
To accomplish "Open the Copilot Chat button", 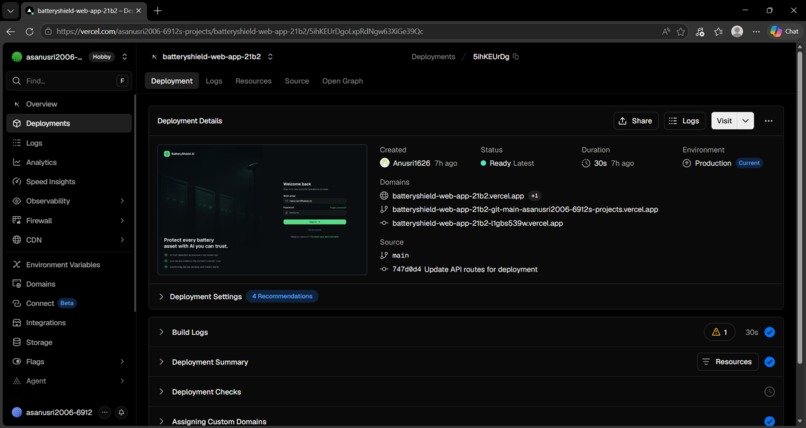I will (784, 31).
